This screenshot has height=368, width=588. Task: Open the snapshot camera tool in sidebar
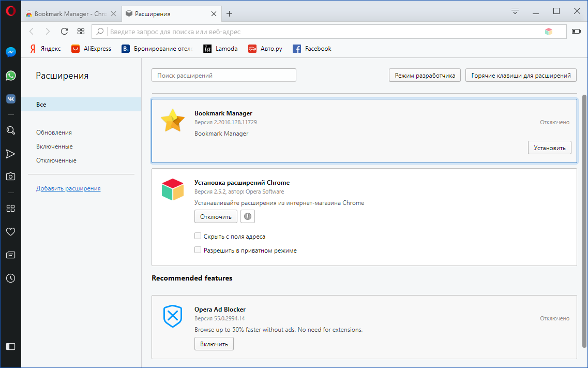pos(10,176)
